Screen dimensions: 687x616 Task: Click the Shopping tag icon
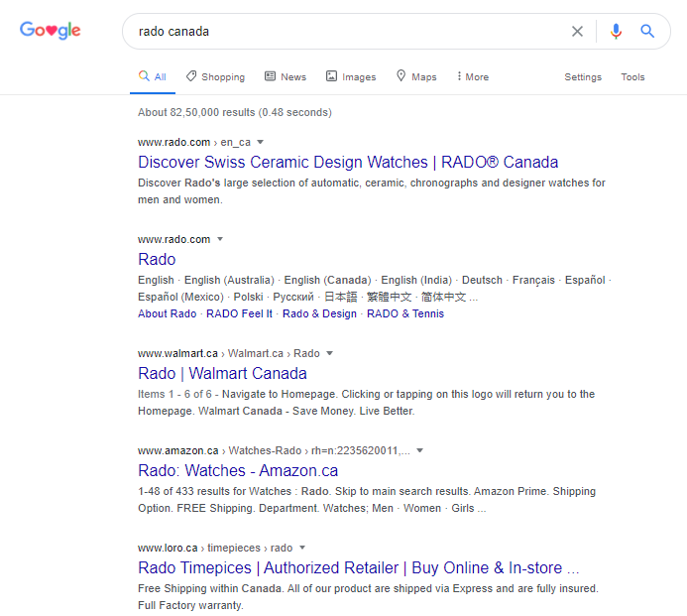191,75
